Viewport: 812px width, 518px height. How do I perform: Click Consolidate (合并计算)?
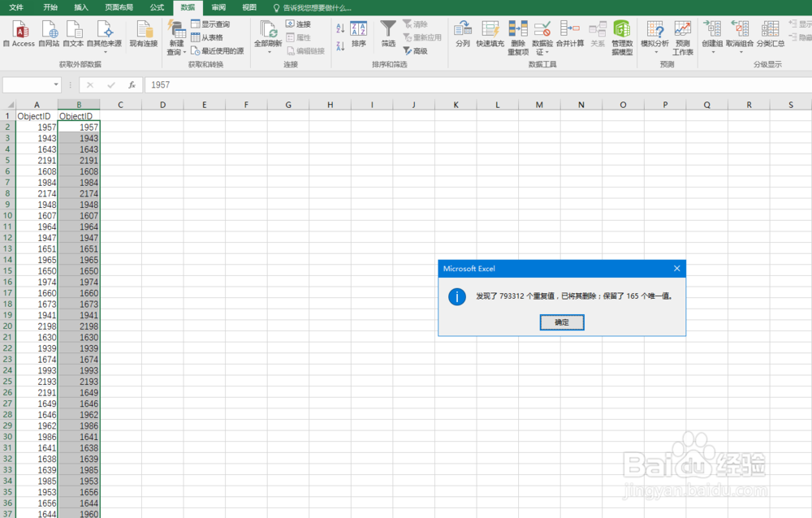click(570, 34)
